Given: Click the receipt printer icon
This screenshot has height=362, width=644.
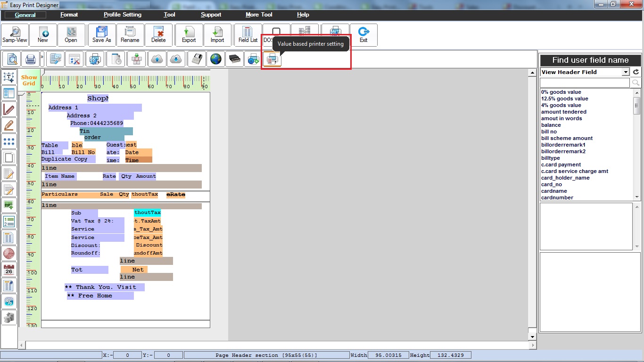Looking at the screenshot, I should point(197,59).
